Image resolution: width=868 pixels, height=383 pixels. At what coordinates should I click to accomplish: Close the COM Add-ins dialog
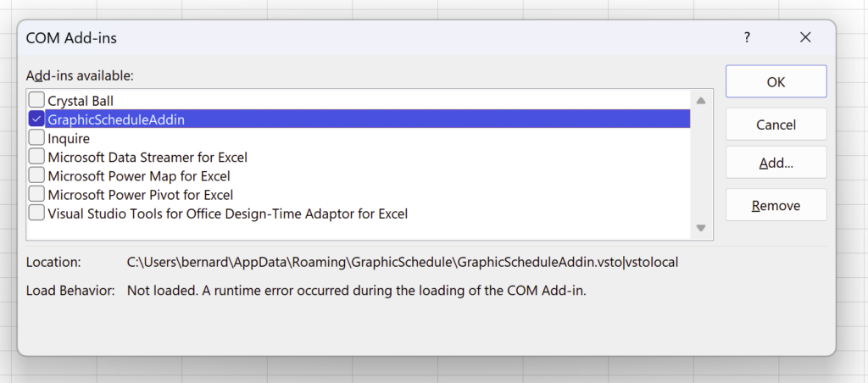tap(805, 37)
